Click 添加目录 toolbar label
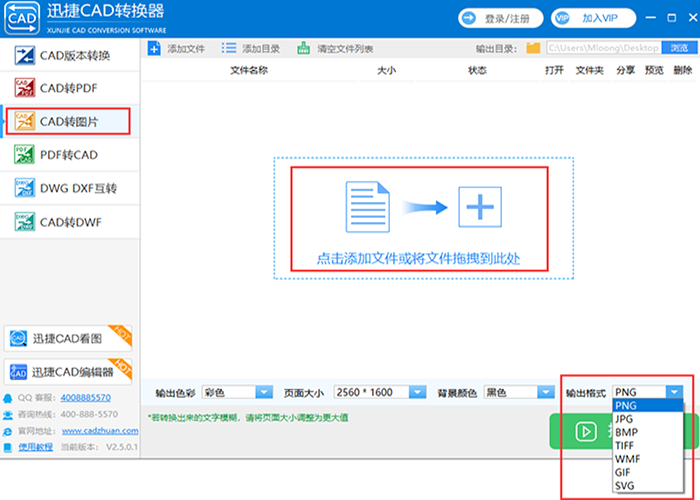700x500 pixels. [261, 49]
